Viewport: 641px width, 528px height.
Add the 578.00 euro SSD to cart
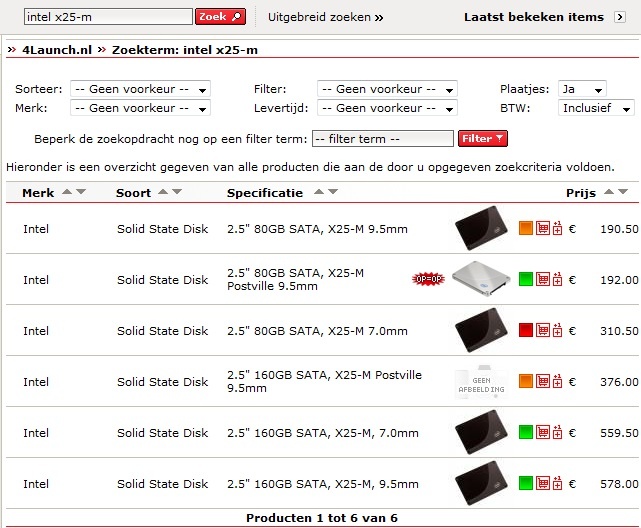542,483
